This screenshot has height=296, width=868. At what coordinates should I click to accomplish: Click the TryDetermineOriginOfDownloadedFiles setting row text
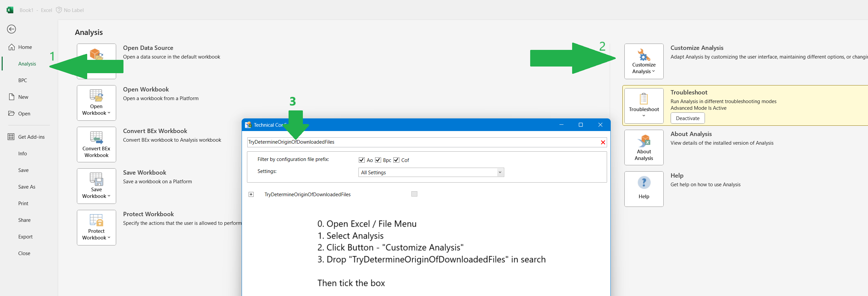pyautogui.click(x=307, y=195)
